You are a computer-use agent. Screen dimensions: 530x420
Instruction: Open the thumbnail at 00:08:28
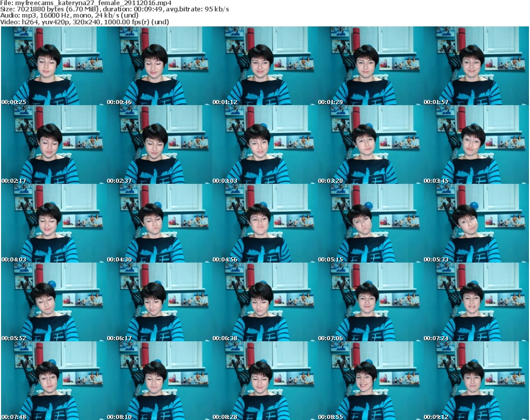[264, 381]
